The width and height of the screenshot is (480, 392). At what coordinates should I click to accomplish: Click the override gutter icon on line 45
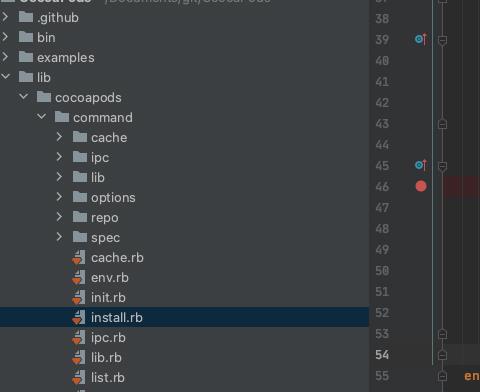421,165
